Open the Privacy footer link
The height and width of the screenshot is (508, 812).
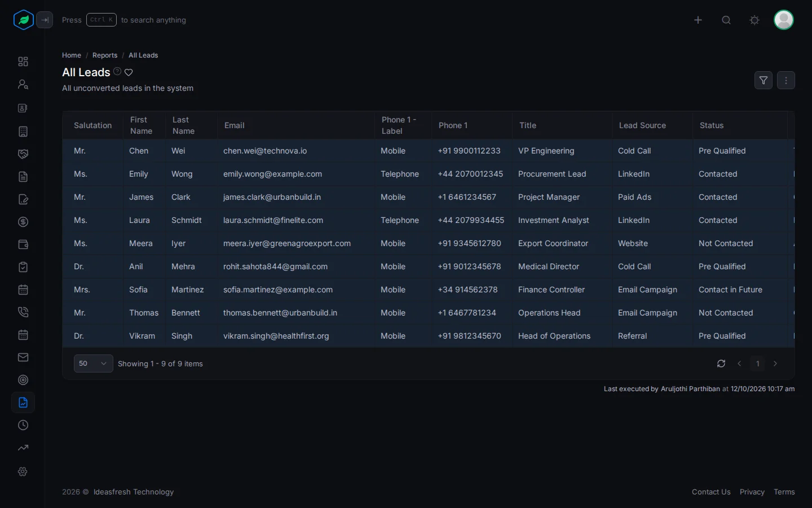pyautogui.click(x=752, y=492)
